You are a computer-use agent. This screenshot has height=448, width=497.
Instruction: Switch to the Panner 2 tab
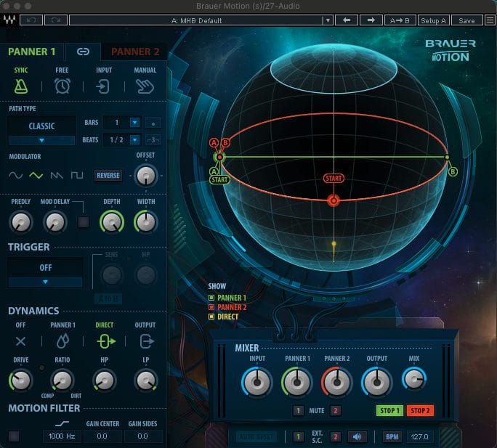pos(135,52)
